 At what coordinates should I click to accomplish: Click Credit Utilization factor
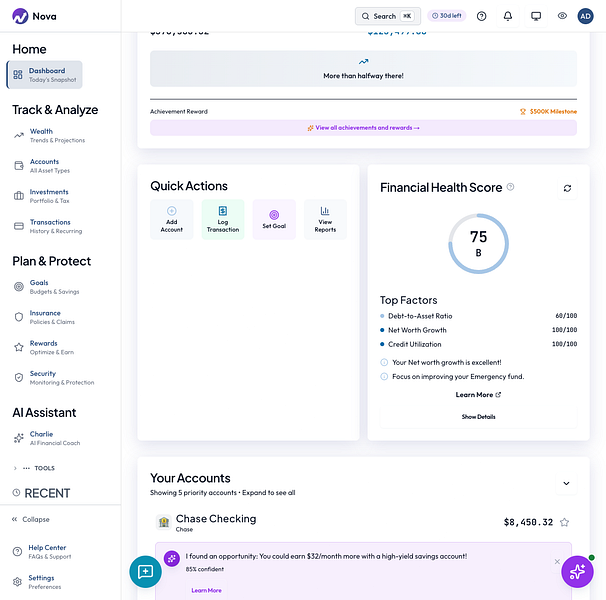click(x=478, y=344)
